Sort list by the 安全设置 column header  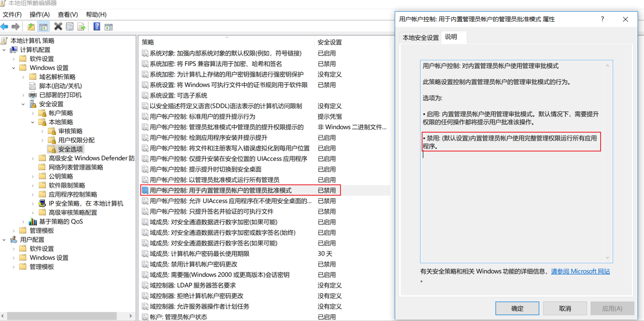pyautogui.click(x=330, y=42)
